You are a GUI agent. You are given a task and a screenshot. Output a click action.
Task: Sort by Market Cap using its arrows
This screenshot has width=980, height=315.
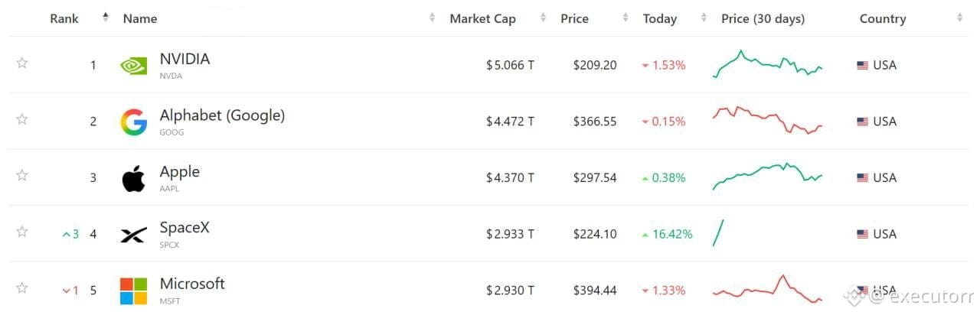pyautogui.click(x=543, y=18)
